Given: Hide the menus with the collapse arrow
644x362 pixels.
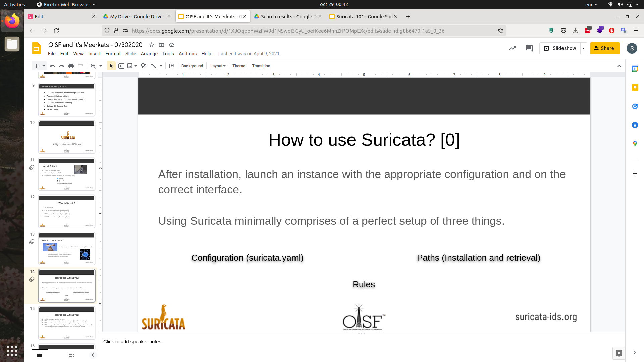Looking at the screenshot, I should click(619, 66).
